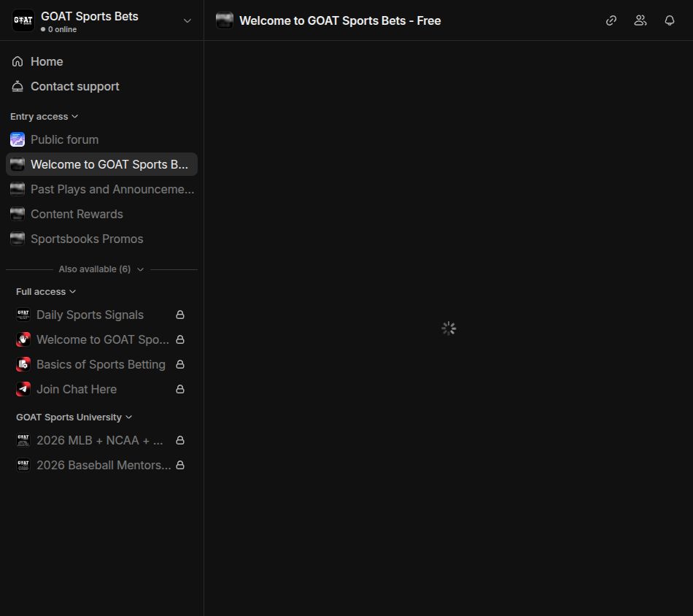Click the Welcome to GOAT Sports Bets - Free title
This screenshot has height=616, width=693.
click(340, 20)
